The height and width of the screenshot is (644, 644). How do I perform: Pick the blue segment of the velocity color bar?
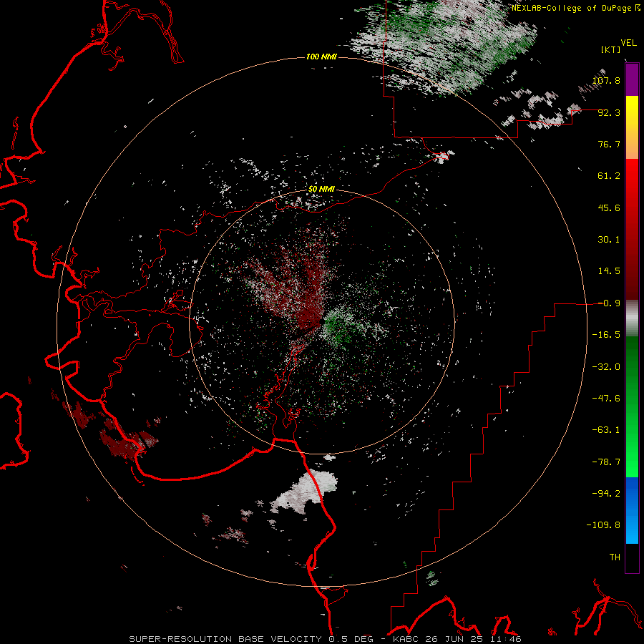[x=632, y=510]
